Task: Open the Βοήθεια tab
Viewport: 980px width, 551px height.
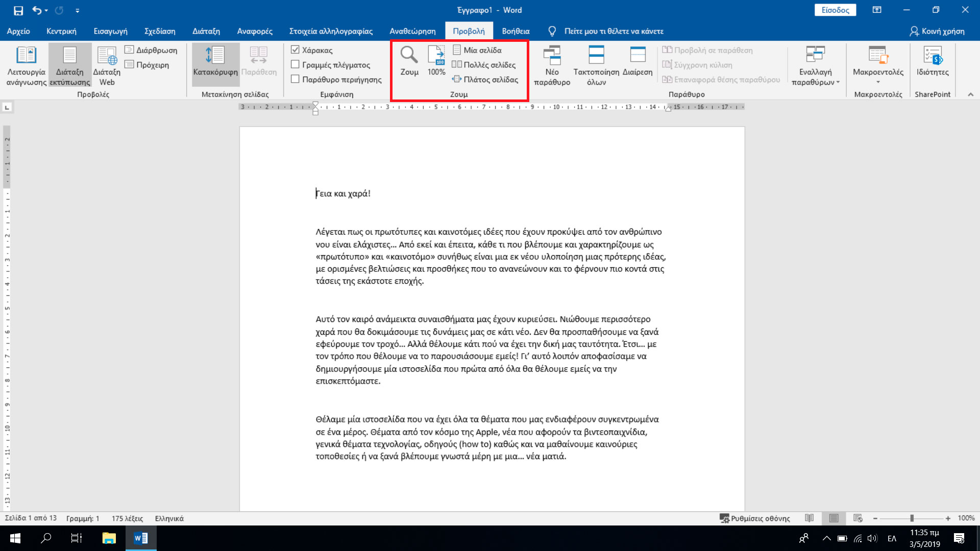Action: [x=516, y=31]
